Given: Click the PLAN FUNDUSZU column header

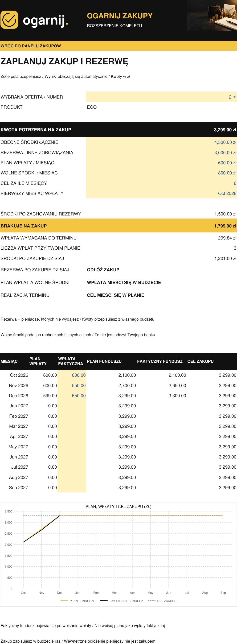Looking at the screenshot, I should click(104, 362).
